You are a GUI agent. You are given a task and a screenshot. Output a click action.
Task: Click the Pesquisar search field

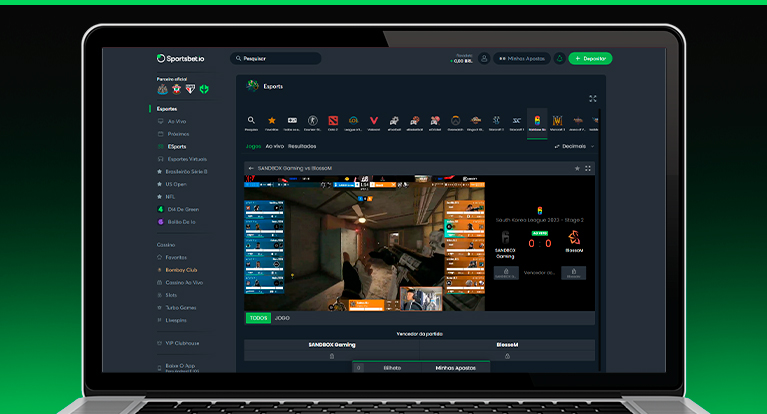275,59
